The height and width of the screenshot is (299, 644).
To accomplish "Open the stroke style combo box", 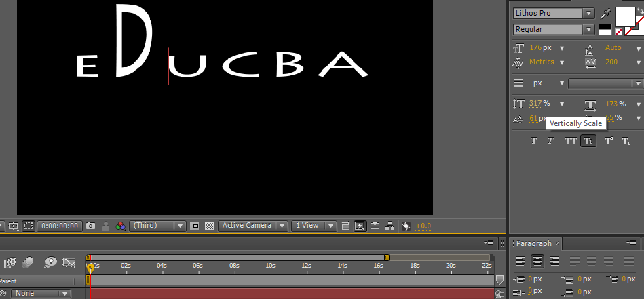I will (605, 83).
